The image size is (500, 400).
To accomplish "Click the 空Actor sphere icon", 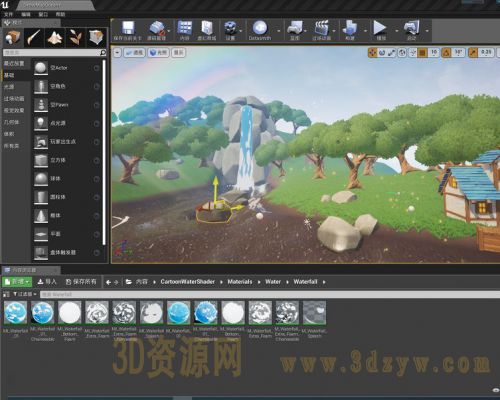I will tap(41, 68).
